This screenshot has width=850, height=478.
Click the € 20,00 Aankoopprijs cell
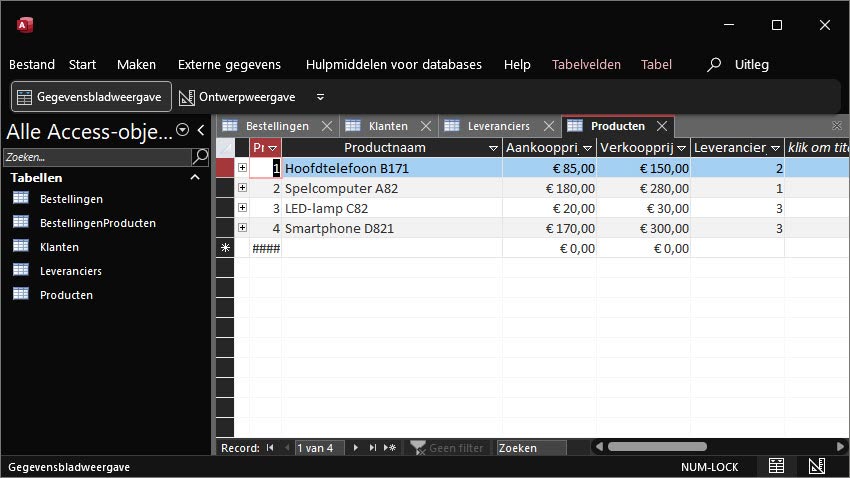click(549, 208)
